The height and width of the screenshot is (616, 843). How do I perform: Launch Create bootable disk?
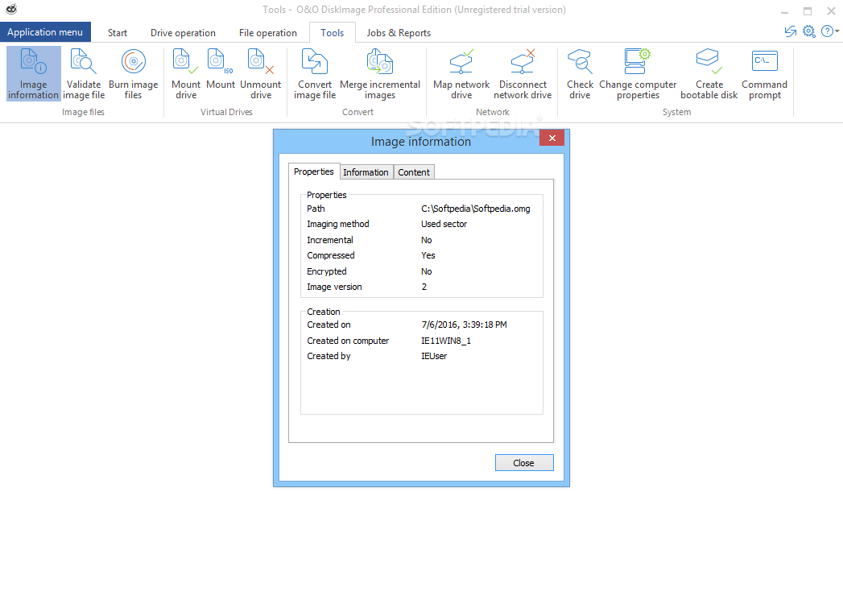pyautogui.click(x=709, y=73)
